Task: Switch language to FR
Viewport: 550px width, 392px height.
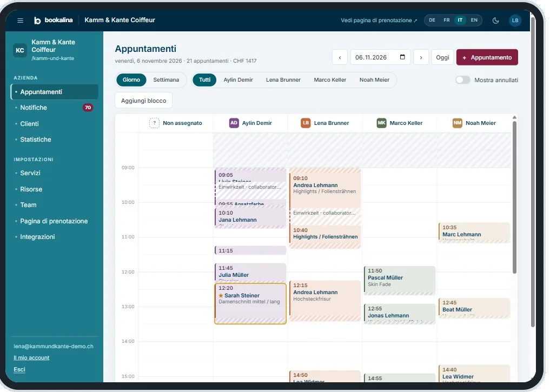Action: point(447,21)
